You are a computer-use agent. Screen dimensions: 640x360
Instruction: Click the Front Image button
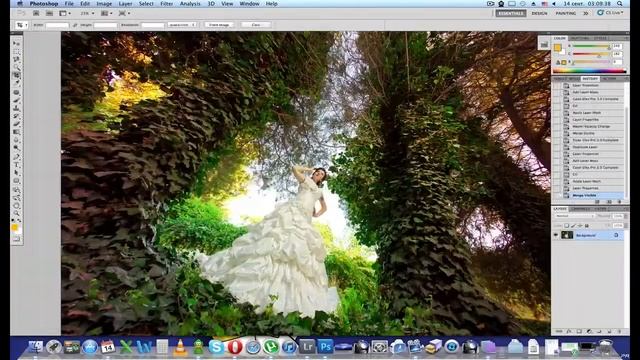click(219, 25)
